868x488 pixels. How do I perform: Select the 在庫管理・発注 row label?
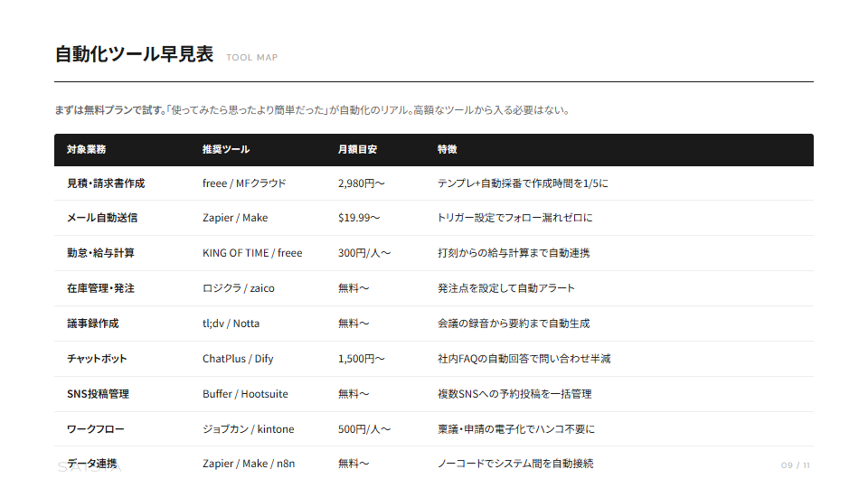100,288
